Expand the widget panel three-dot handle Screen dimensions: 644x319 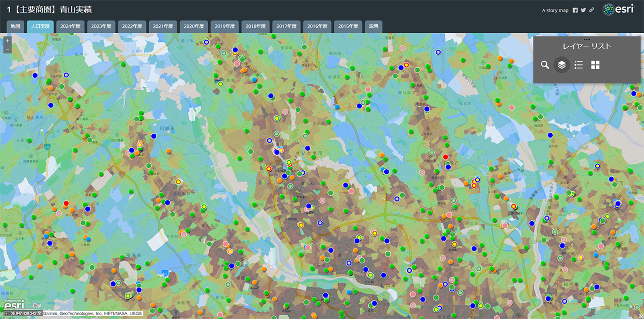tap(587, 39)
